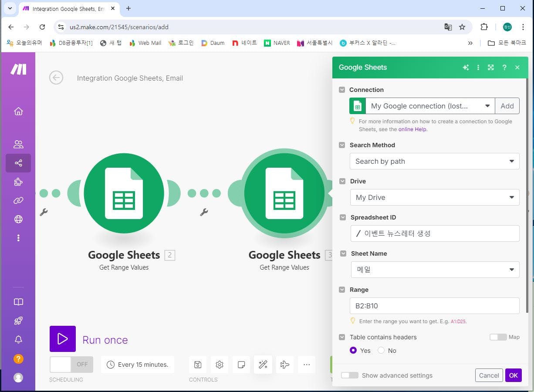Image resolution: width=534 pixels, height=392 pixels.
Task: Toggle the Sheet Name field checkbox
Action: tap(343, 253)
